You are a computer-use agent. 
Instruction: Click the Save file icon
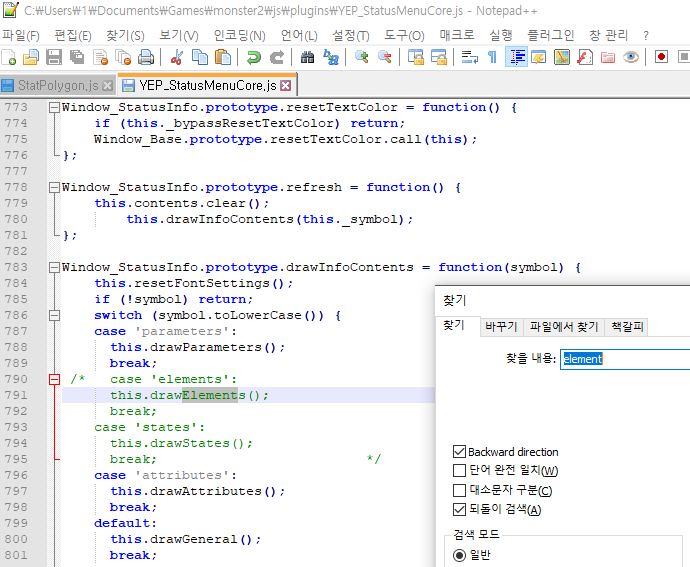point(54,57)
